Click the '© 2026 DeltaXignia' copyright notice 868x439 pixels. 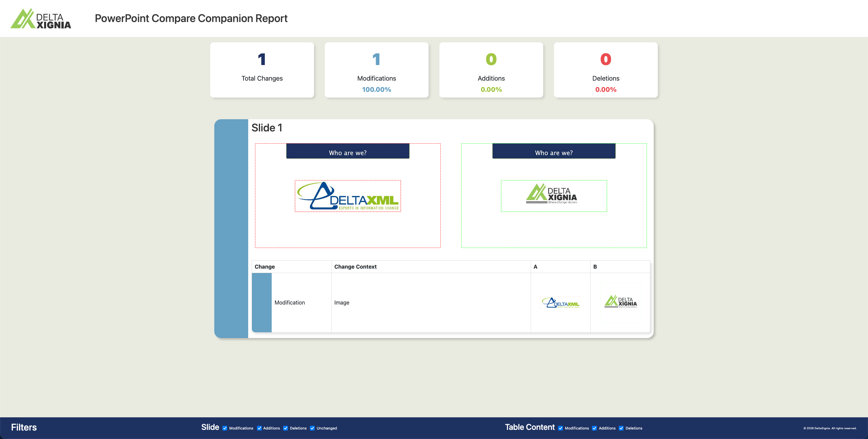(830, 428)
